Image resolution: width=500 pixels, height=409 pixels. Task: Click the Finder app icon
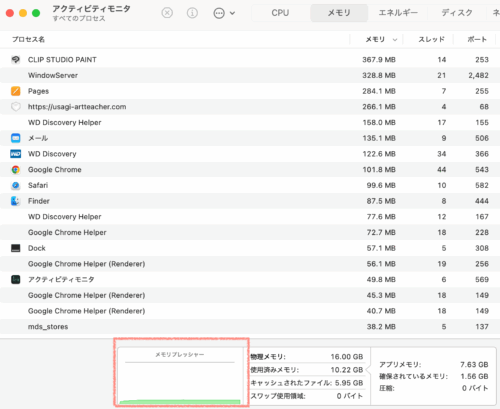click(16, 201)
